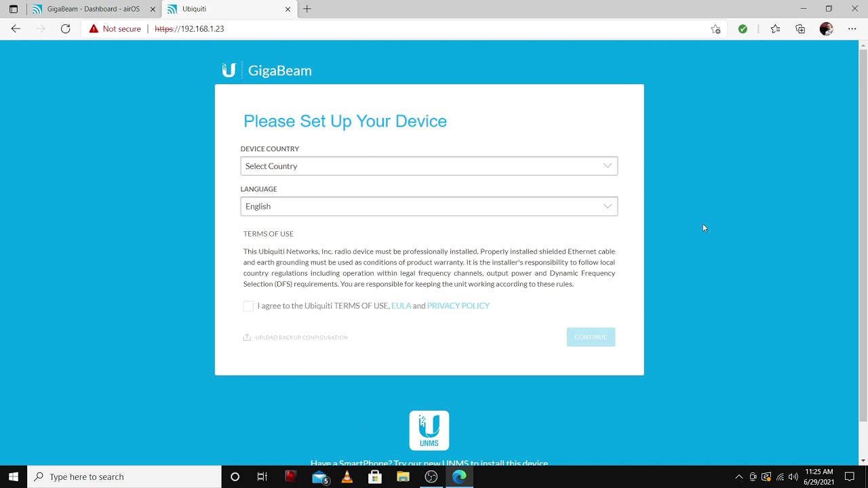This screenshot has width=868, height=488.
Task: Open the OBS Studio taskbar icon
Action: coord(431,476)
